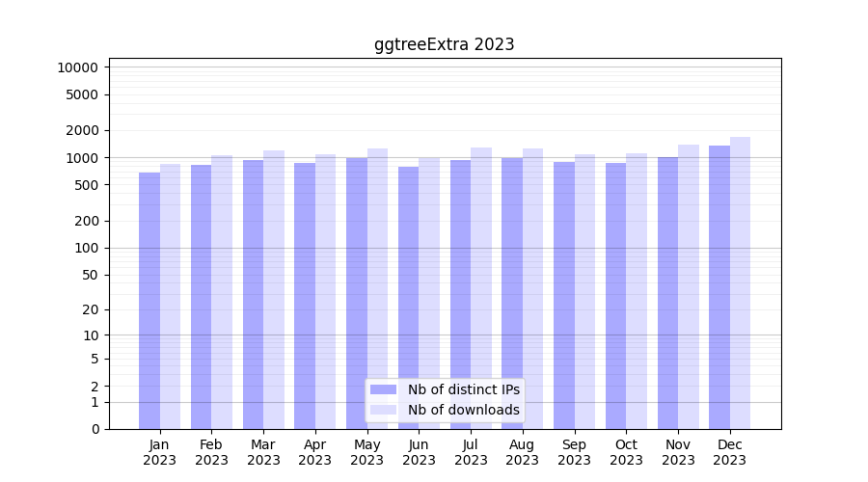The image size is (868, 482).
Task: Select the March downloads bar
Action: tap(274, 289)
